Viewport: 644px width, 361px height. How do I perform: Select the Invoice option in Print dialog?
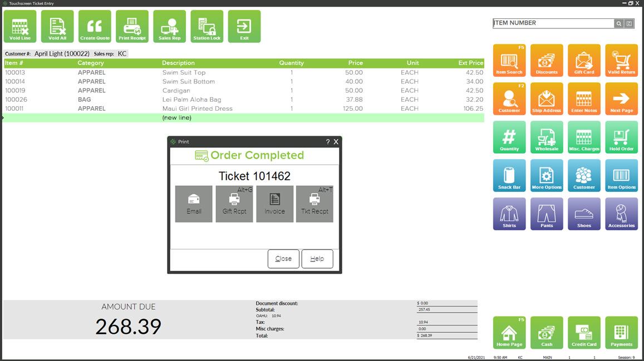pyautogui.click(x=274, y=204)
